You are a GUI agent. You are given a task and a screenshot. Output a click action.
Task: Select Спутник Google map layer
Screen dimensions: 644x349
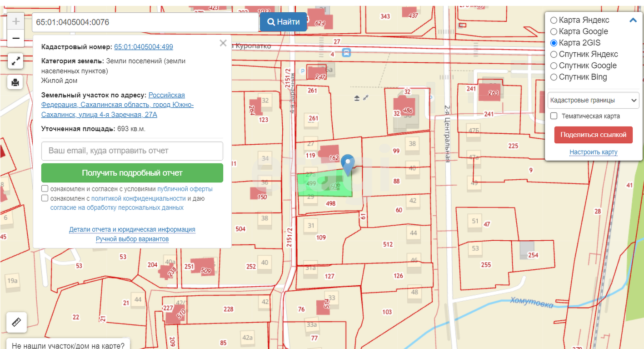pos(554,66)
